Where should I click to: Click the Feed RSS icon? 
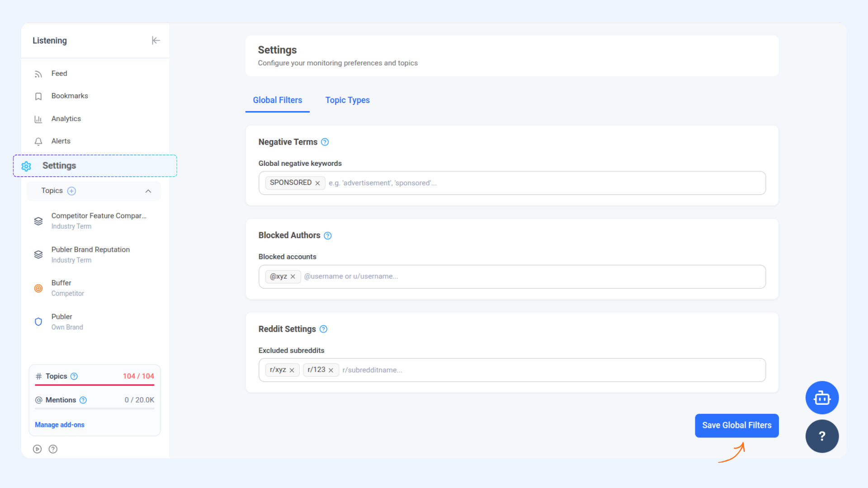pos(38,74)
